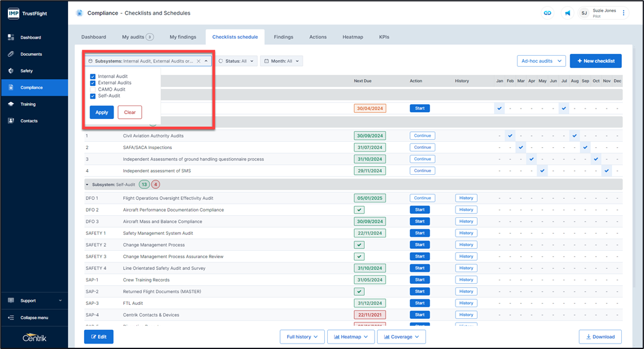Open the Dashboard sidebar icon

tap(11, 37)
